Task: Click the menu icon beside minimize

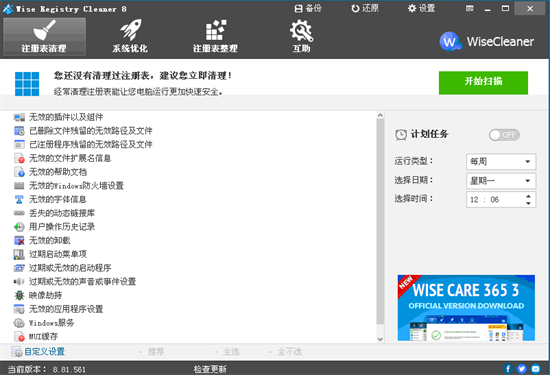Action: 470,8
